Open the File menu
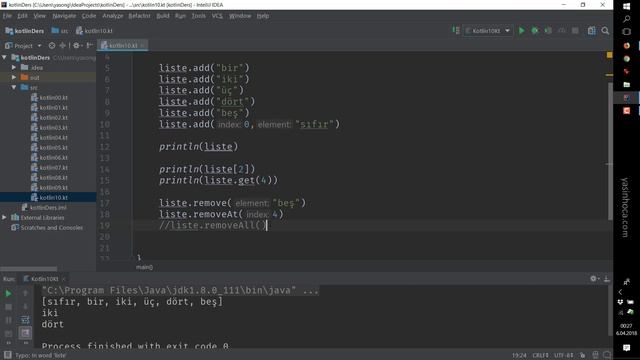The width and height of the screenshot is (640, 360). click(7, 16)
